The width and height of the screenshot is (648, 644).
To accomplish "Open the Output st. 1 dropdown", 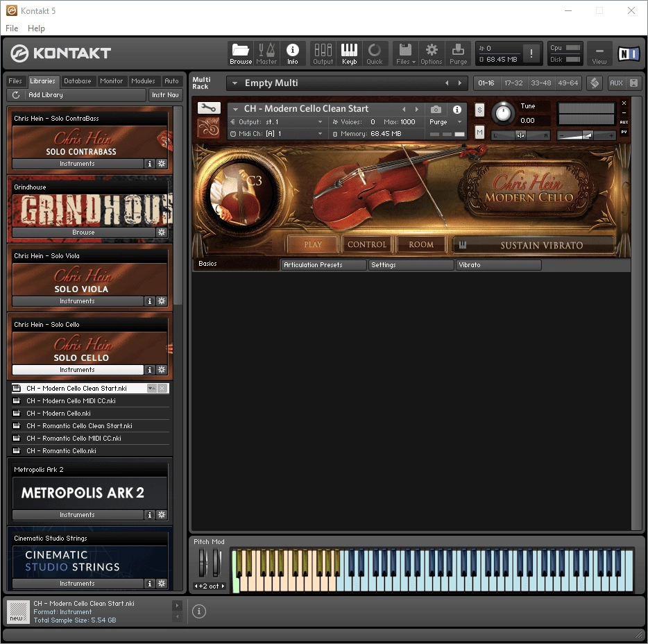I will [276, 122].
